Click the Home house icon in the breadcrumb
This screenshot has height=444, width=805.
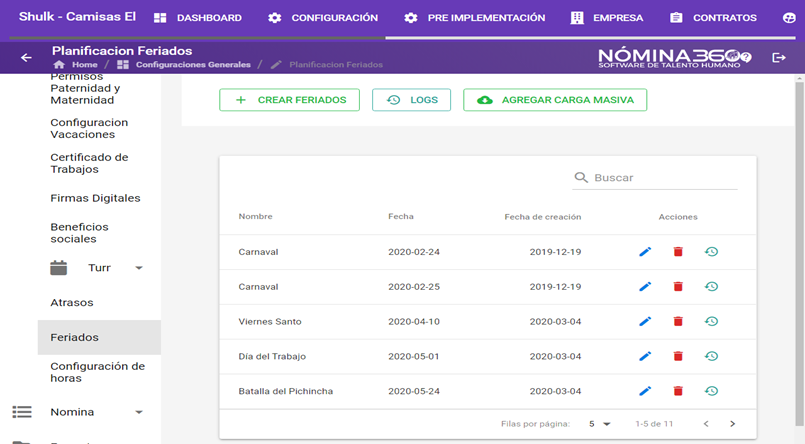tap(59, 65)
